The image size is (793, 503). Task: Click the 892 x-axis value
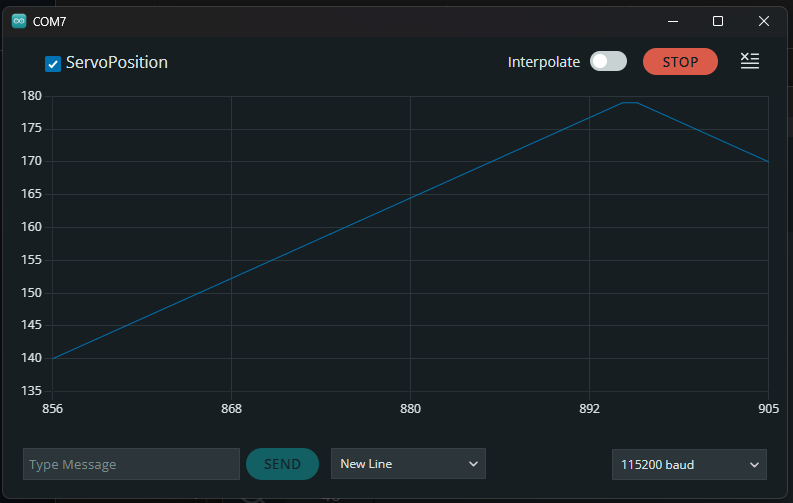click(589, 409)
